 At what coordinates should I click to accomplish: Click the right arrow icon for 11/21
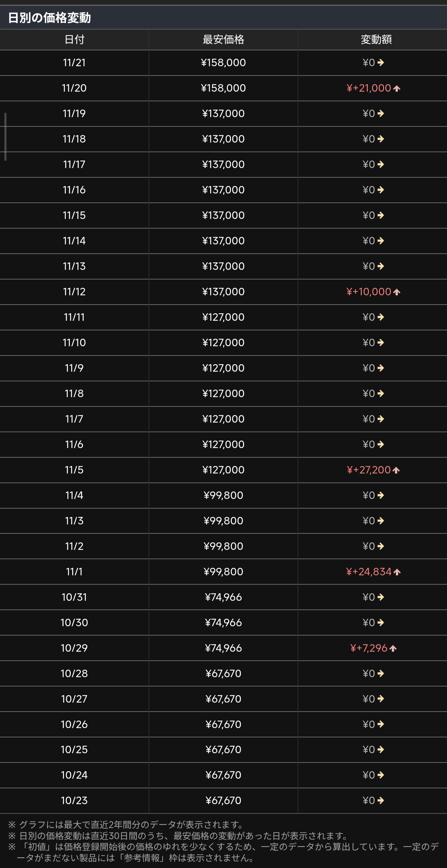381,63
